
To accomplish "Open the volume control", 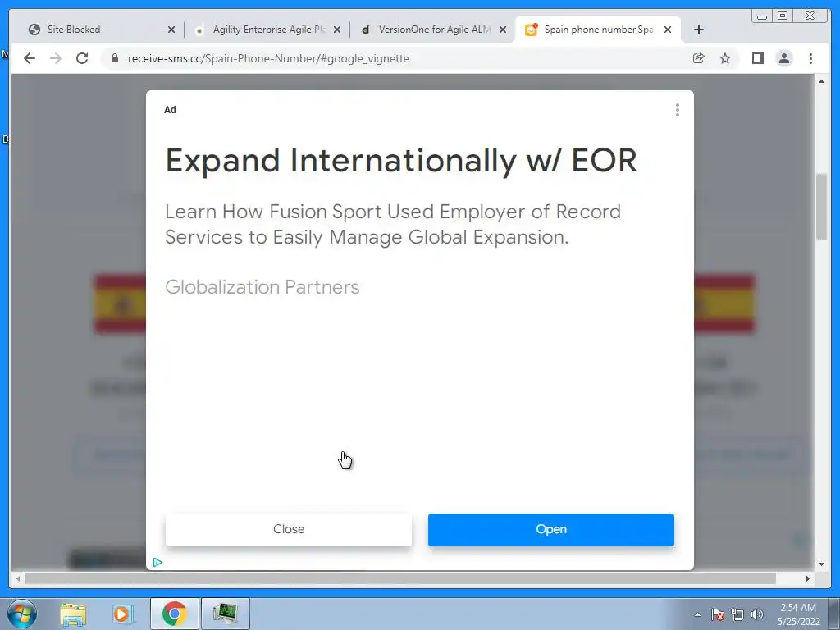I will click(757, 614).
